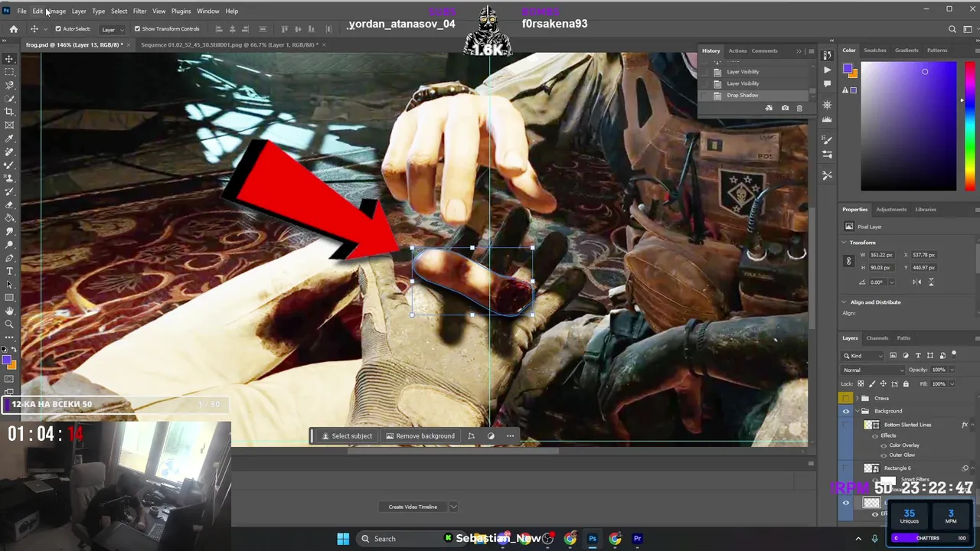
Task: Click foreground color swatch in Color panel
Action: click(848, 69)
